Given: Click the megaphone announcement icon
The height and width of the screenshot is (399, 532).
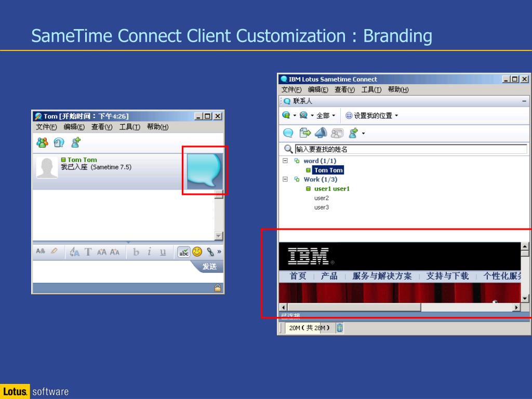Looking at the screenshot, I should pos(321,132).
